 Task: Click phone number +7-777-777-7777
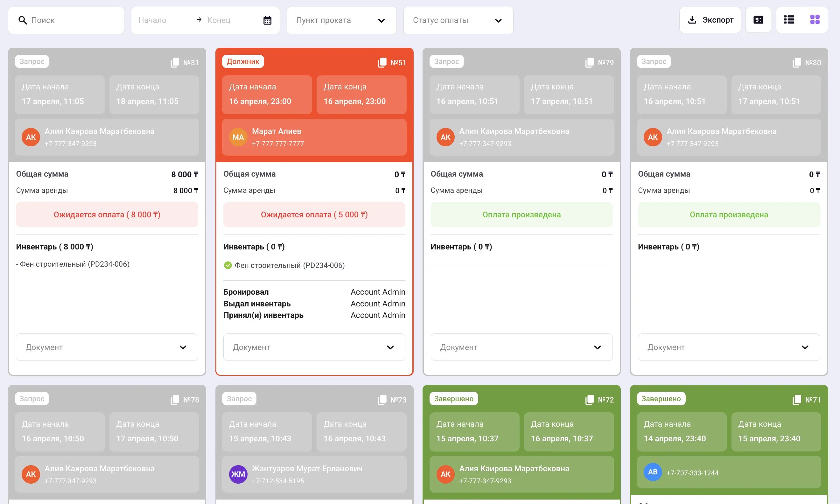(278, 144)
